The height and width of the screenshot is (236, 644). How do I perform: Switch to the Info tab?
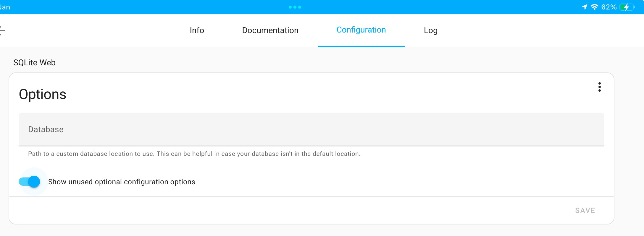coord(197,30)
